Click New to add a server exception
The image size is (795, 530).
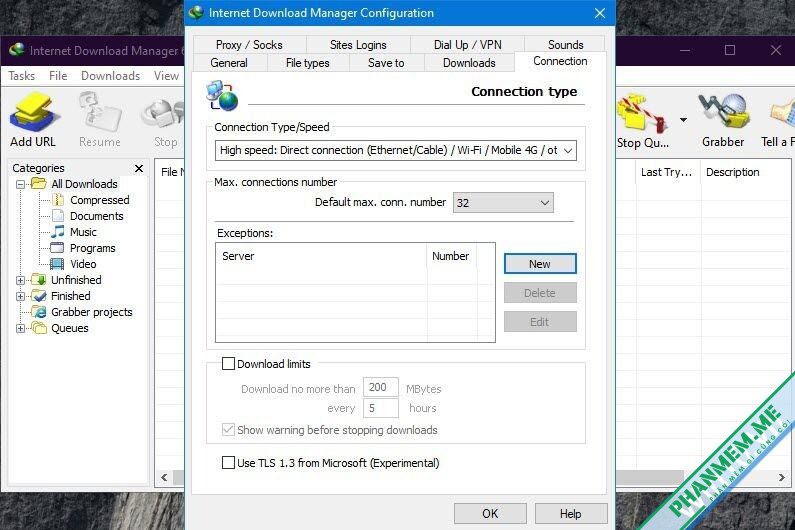540,264
